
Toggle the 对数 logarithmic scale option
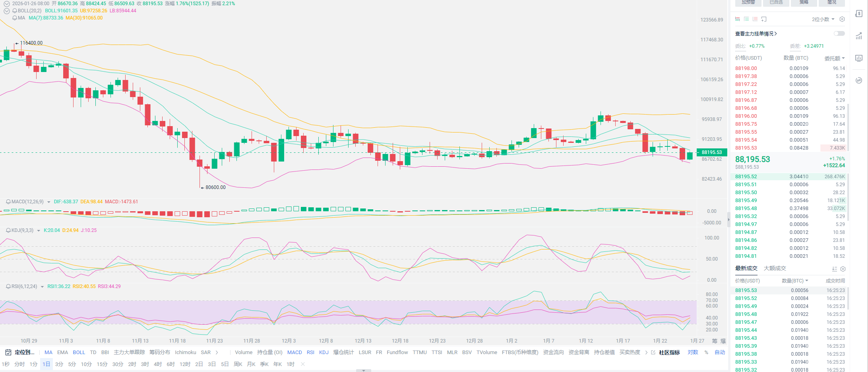point(693,353)
